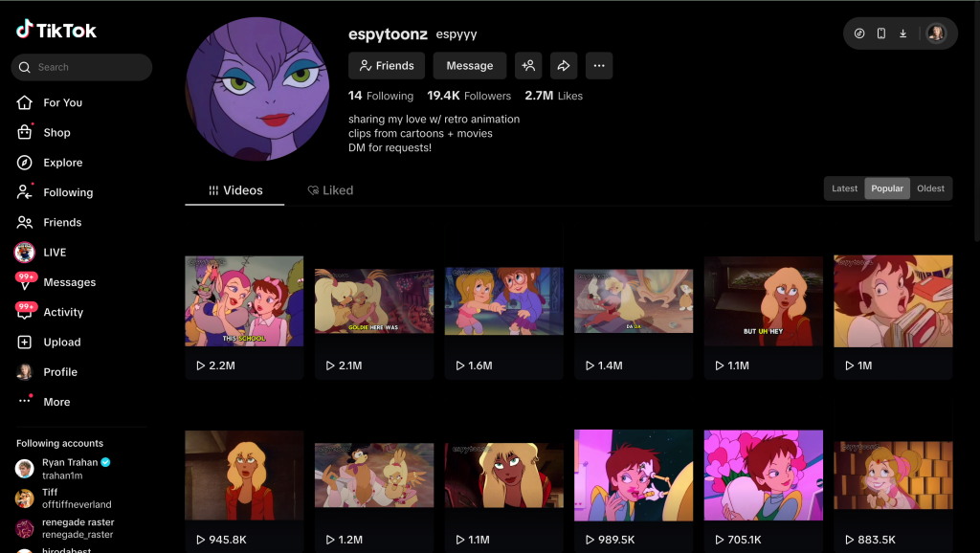The image size is (980, 553).
Task: Switch to the Liked tab
Action: (x=330, y=190)
